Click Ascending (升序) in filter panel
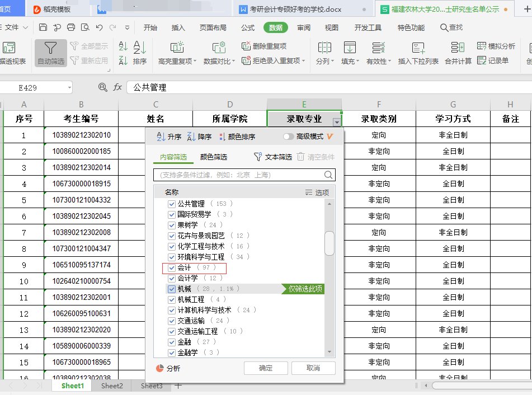Viewport: 532px width, 395px height. click(169, 137)
